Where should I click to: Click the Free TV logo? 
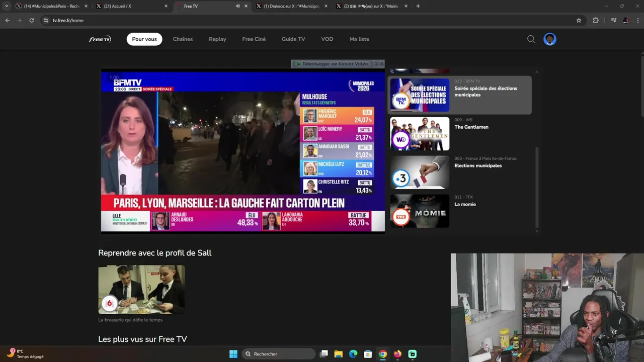[x=100, y=39]
